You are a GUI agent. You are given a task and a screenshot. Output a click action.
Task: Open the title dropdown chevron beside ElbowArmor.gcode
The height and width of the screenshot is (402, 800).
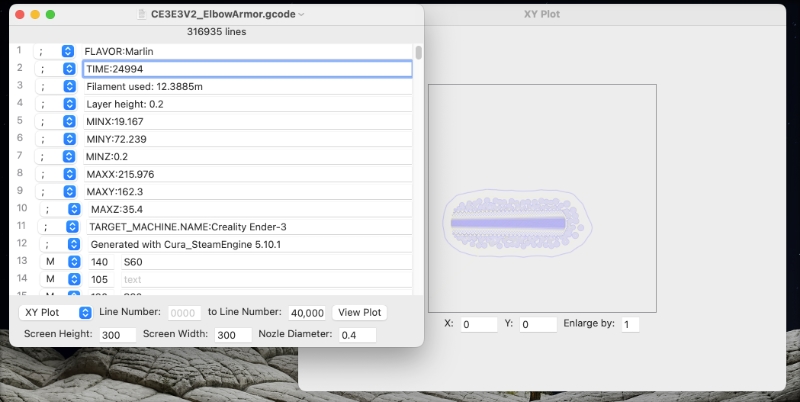click(x=301, y=15)
